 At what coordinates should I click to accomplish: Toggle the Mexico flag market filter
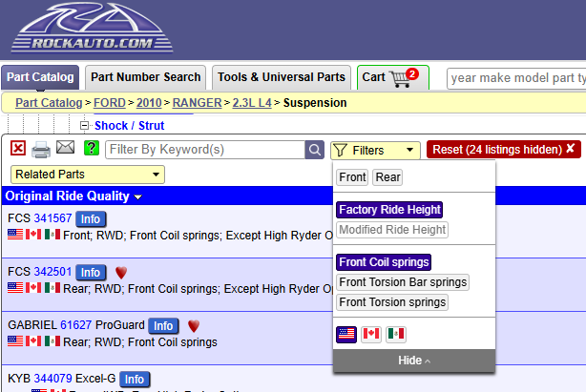(x=396, y=334)
